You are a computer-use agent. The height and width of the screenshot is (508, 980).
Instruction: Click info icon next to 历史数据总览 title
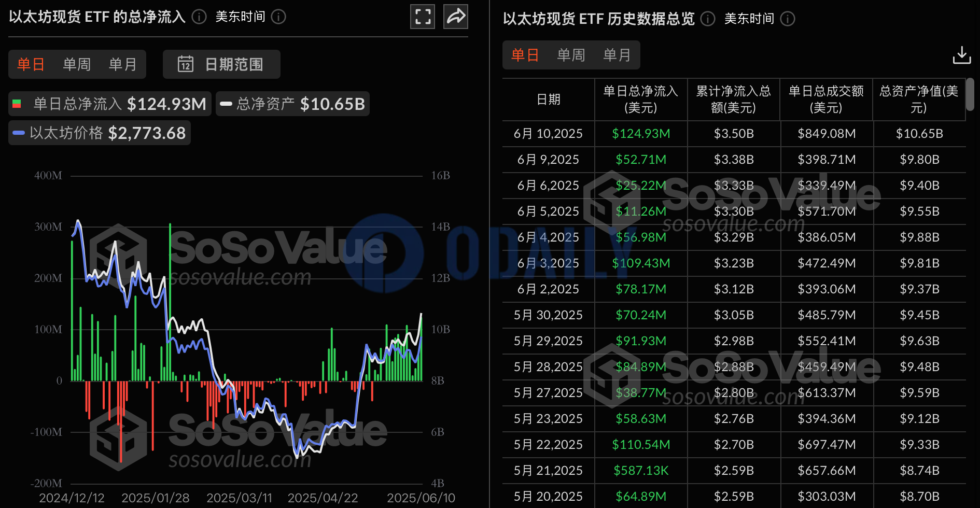pyautogui.click(x=708, y=19)
